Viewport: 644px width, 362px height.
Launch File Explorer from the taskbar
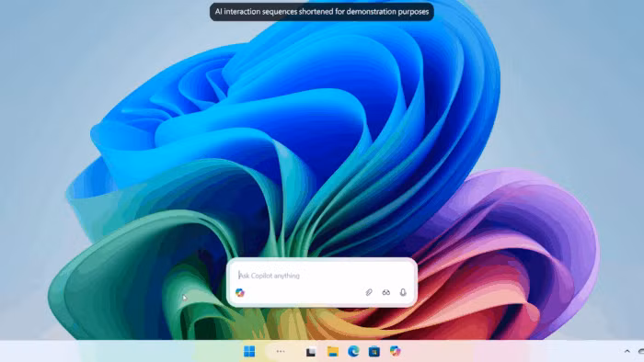coord(333,351)
